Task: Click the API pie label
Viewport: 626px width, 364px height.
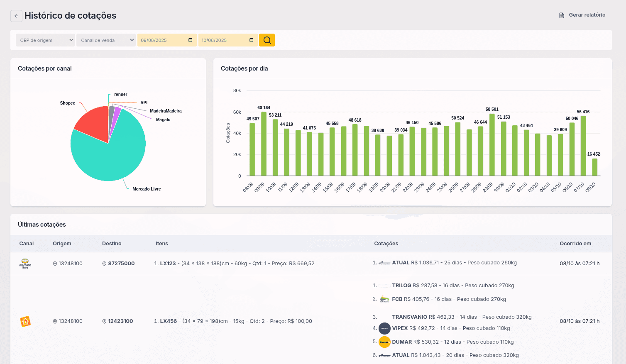Action: point(144,103)
